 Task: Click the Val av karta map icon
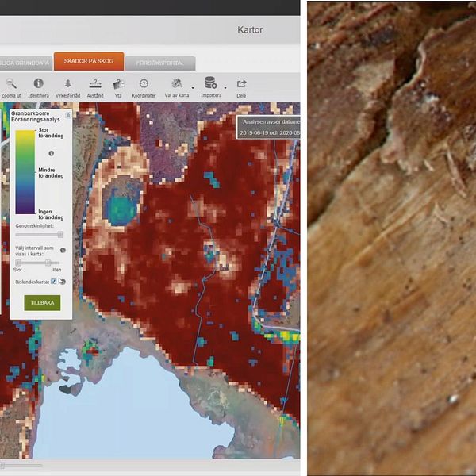(x=176, y=83)
